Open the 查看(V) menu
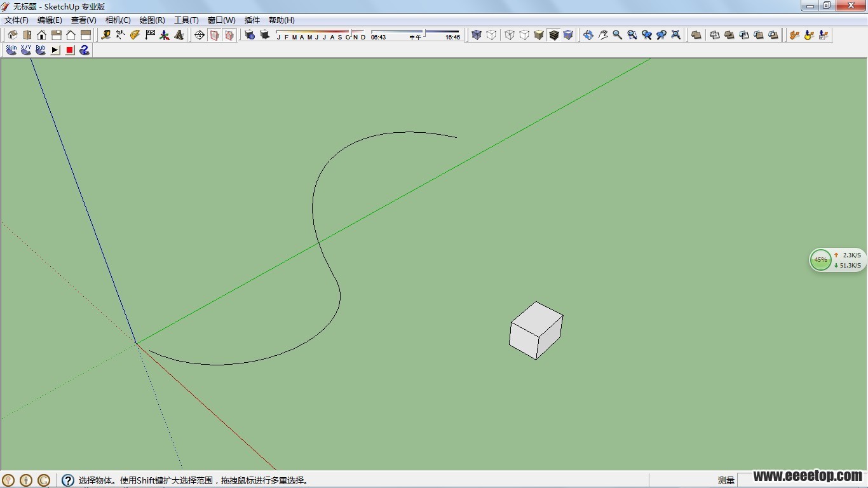 tap(84, 20)
